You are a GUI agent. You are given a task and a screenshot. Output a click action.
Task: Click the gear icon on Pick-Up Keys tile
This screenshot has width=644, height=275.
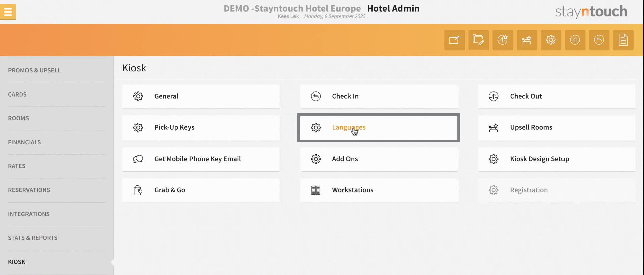coord(138,127)
